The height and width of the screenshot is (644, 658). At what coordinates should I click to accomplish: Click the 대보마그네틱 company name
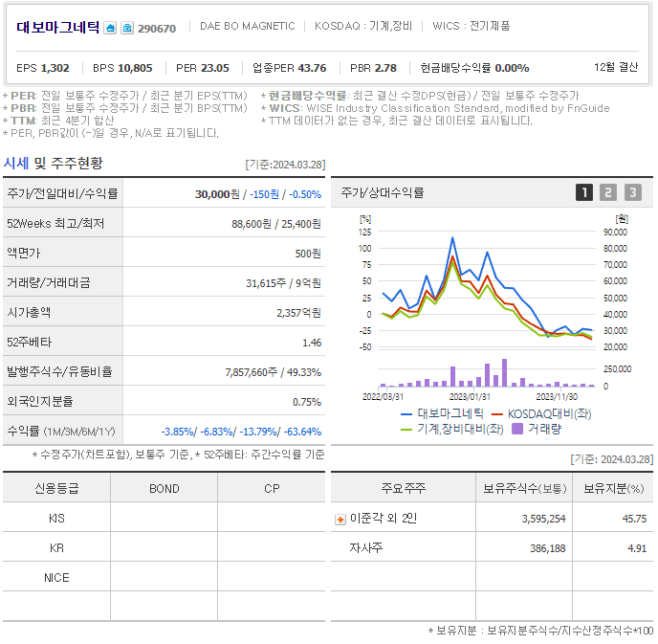(x=58, y=28)
